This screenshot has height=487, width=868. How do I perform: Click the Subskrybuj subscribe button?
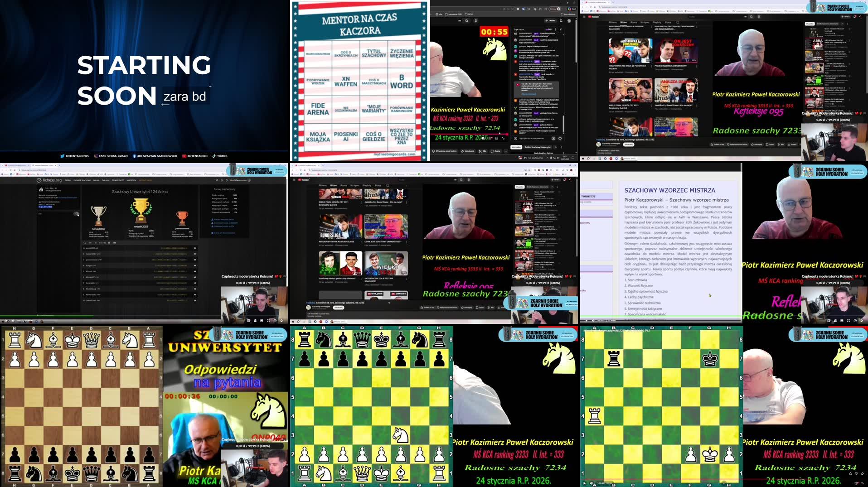point(338,308)
